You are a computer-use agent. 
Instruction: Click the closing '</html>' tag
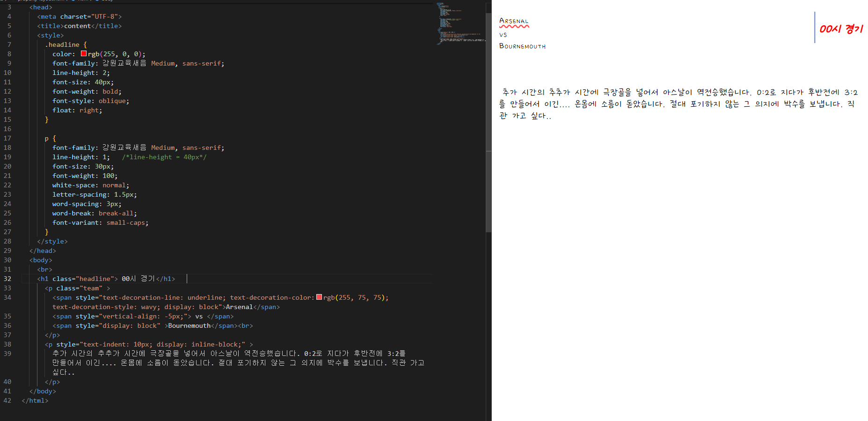click(35, 400)
